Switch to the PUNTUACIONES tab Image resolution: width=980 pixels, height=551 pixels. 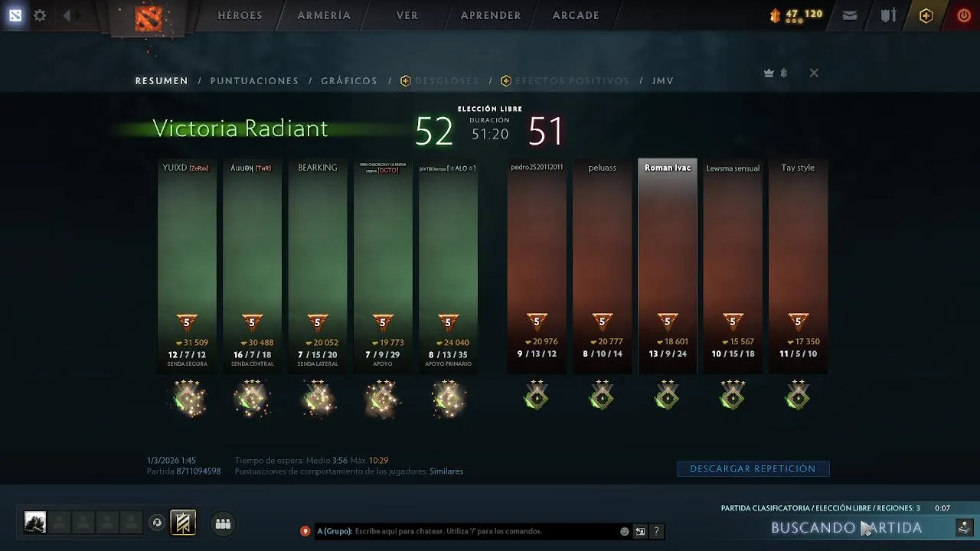[254, 81]
